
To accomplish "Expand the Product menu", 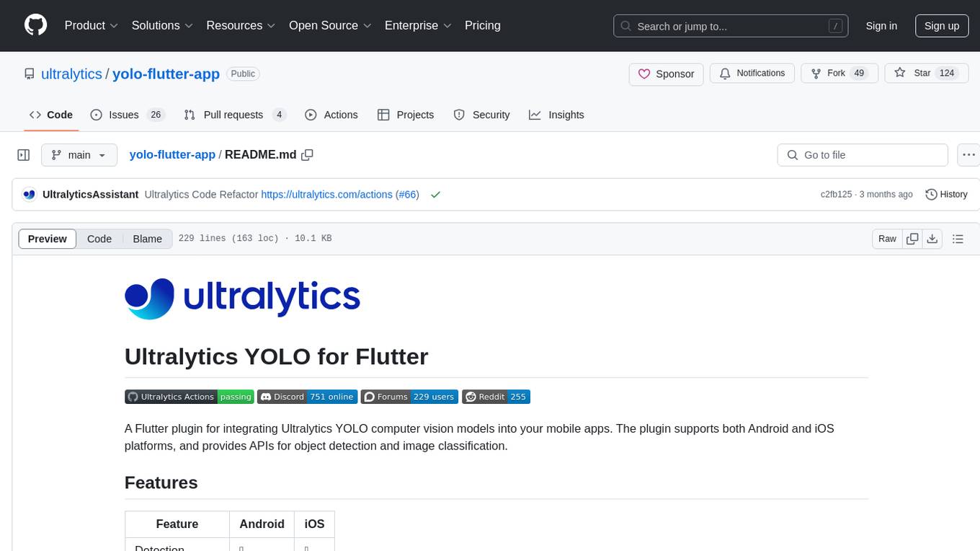I will [x=92, y=25].
